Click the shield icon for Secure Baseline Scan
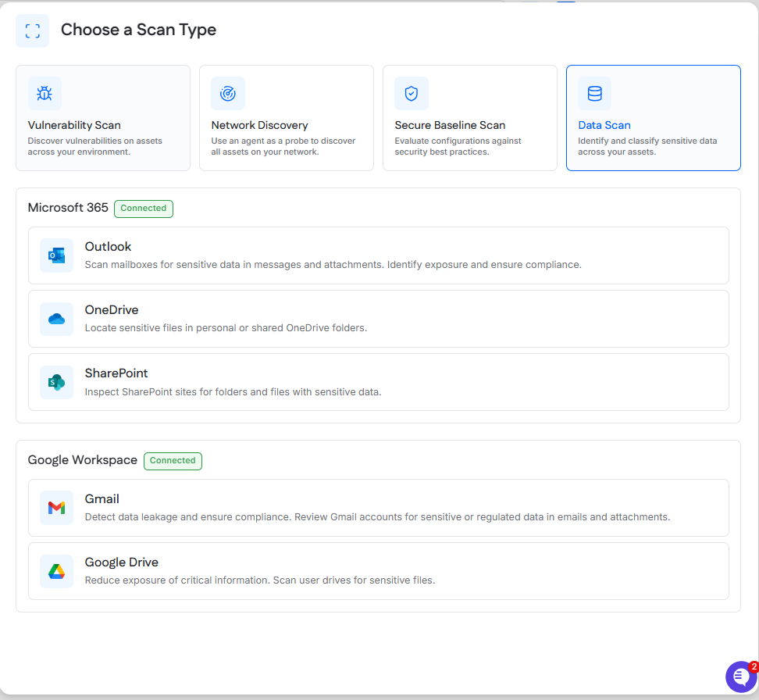 (412, 94)
